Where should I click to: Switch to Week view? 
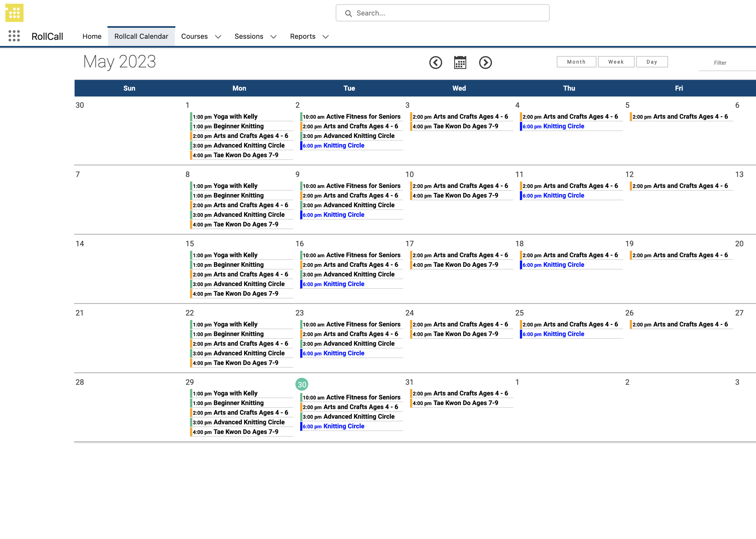[616, 62]
